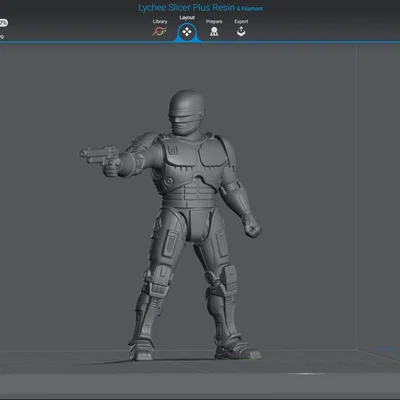Image resolution: width=400 pixels, height=400 pixels.
Task: Click the Lychee Slicer Plus Resin title
Action: 201,8
